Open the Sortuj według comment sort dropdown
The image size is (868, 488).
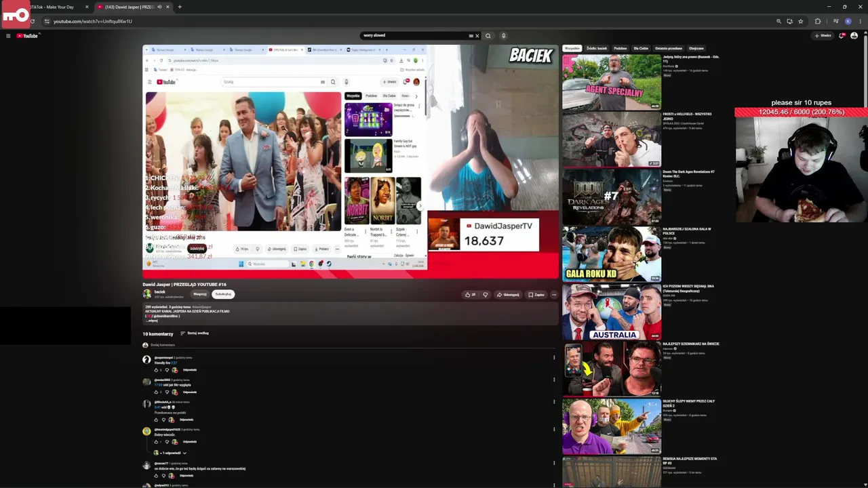pos(195,333)
